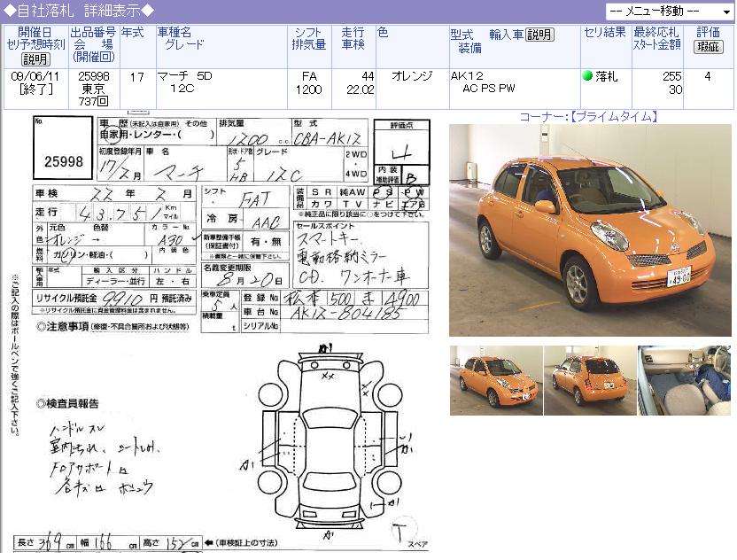Viewport: 737px width, 560px height.
Task: Click the プライムタイム corner link
Action: pyautogui.click(x=613, y=117)
